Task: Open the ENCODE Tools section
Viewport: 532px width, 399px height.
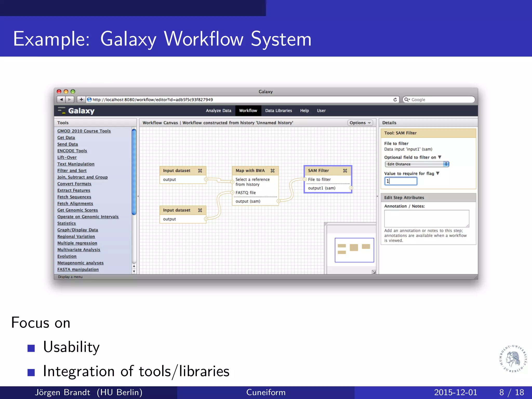Action: 72,151
